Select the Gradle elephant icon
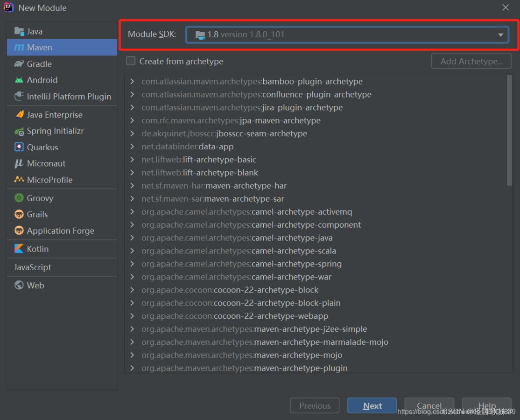The height and width of the screenshot is (420, 520). 19,64
